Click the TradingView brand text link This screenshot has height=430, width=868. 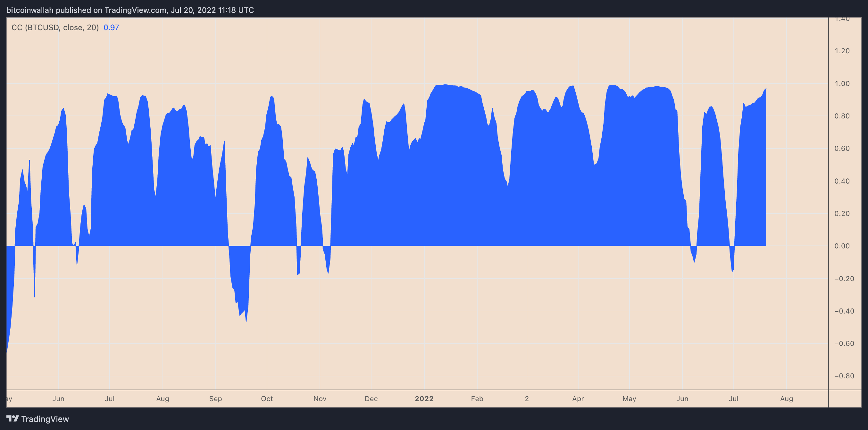45,419
